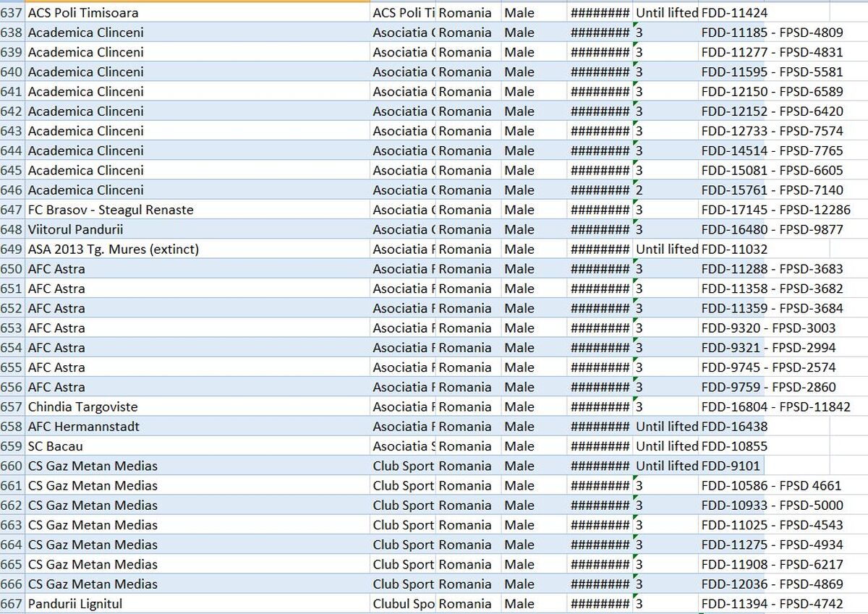Screen dimensions: 868x614
Task: Select the row 646 header
Action: 12,189
